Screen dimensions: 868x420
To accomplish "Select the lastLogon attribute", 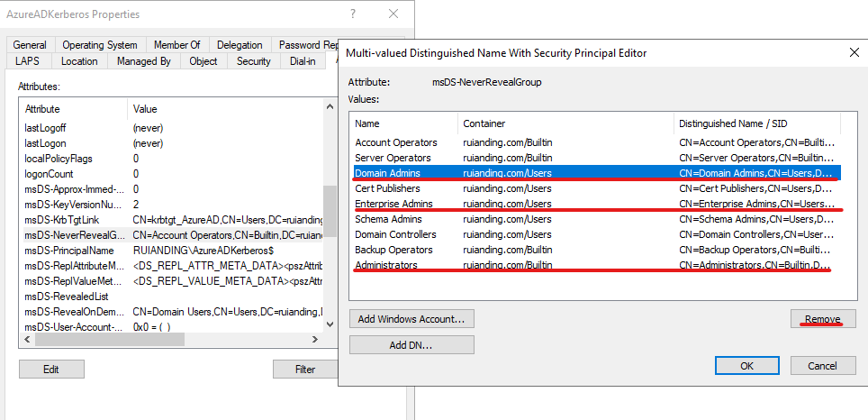I will pyautogui.click(x=172, y=143).
